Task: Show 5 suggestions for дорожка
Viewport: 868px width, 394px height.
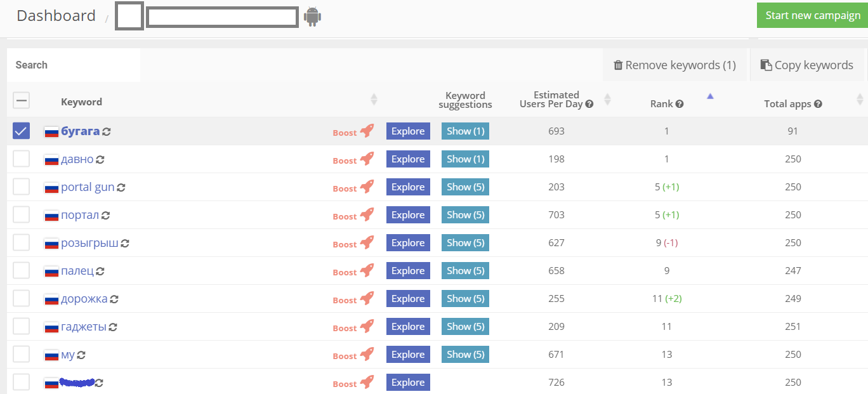Action: (465, 299)
